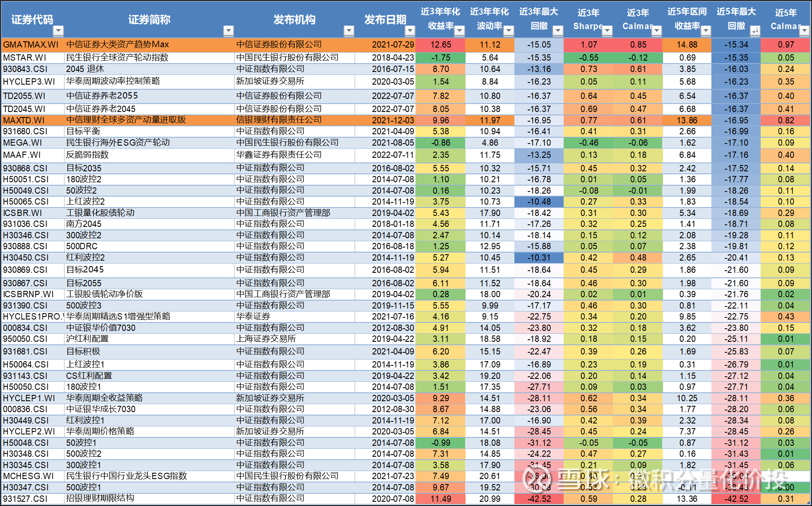Image resolution: width=812 pixels, height=506 pixels.
Task: Open the sorted 近5年最大回撤 filter dropdown
Action: click(x=756, y=31)
